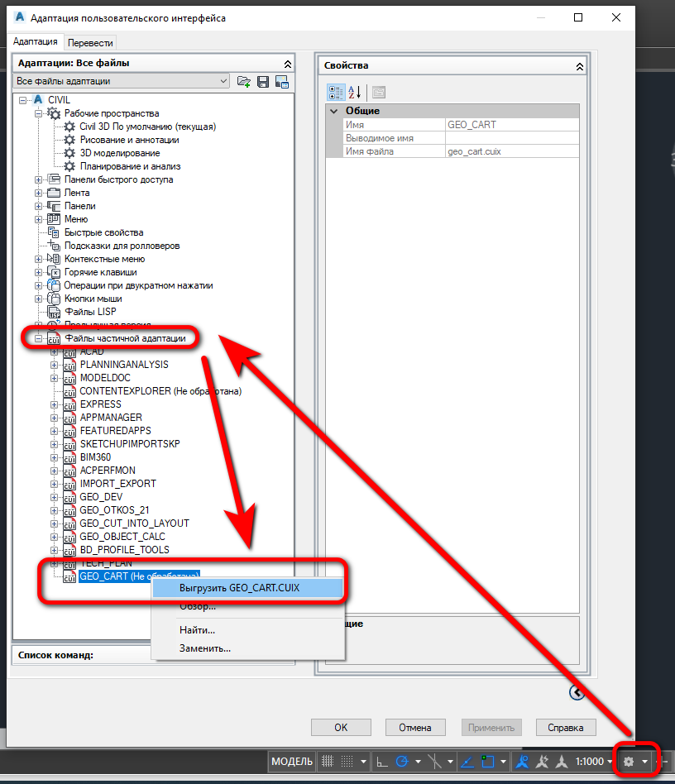Click the polar tracking icon in status bar
Image resolution: width=675 pixels, height=784 pixels.
click(x=403, y=761)
